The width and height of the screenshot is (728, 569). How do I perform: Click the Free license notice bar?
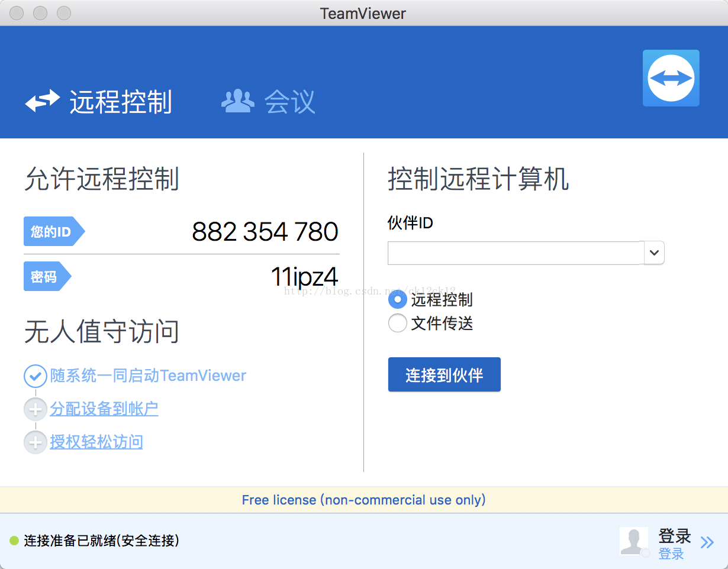[x=364, y=500]
